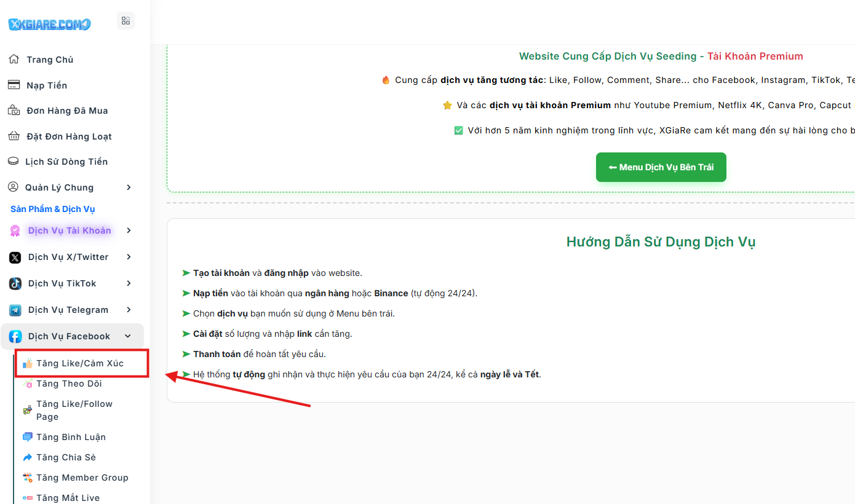Expand the Dịch Vụ Tài Khoản submenu
Screen dimensions: 855x504
(70, 230)
